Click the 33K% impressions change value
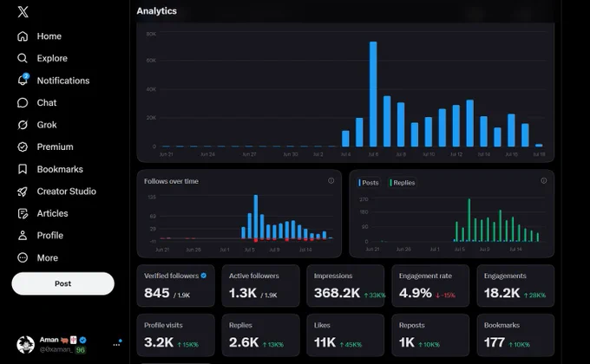Viewport: 590px width, 364px height. 375,296
